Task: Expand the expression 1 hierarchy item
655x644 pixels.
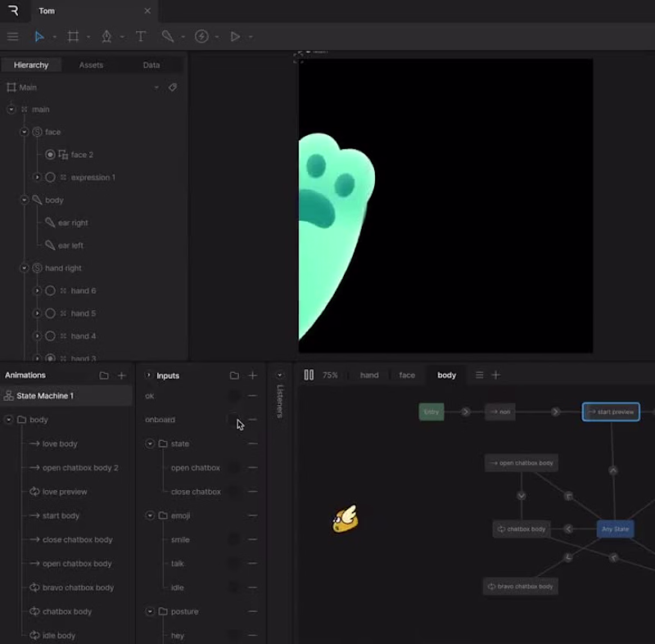Action: [37, 178]
